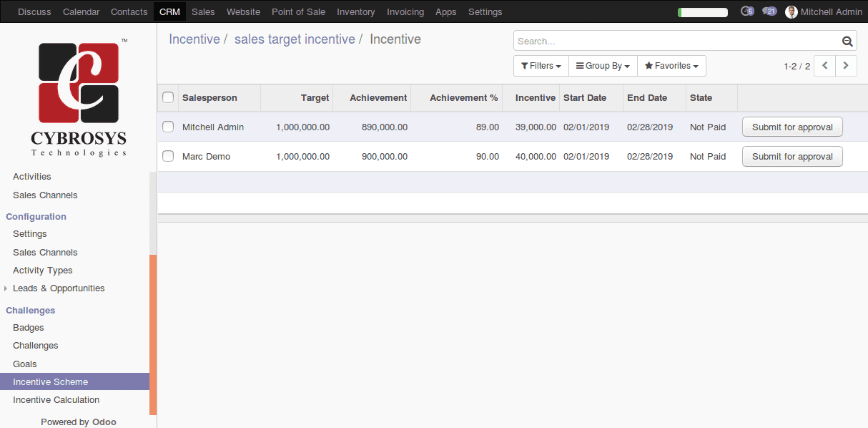This screenshot has height=428, width=868.
Task: Focus the Search input field
Action: [x=677, y=42]
